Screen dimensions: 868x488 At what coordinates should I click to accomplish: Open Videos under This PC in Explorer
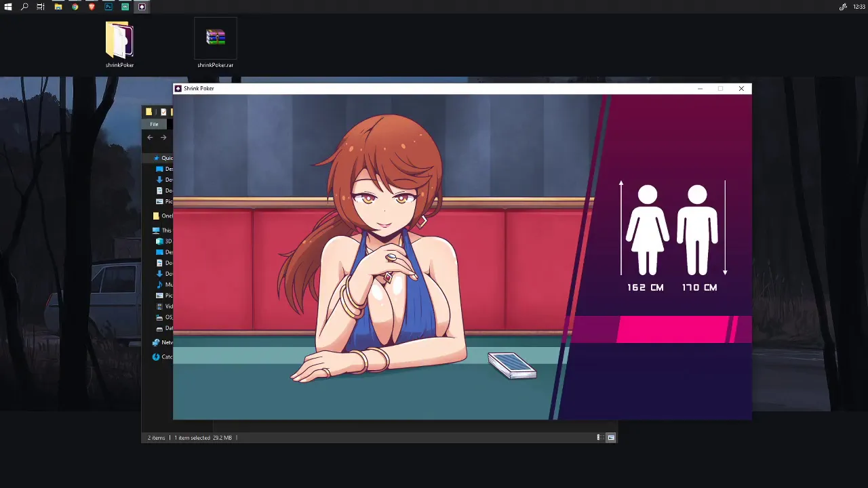(165, 306)
